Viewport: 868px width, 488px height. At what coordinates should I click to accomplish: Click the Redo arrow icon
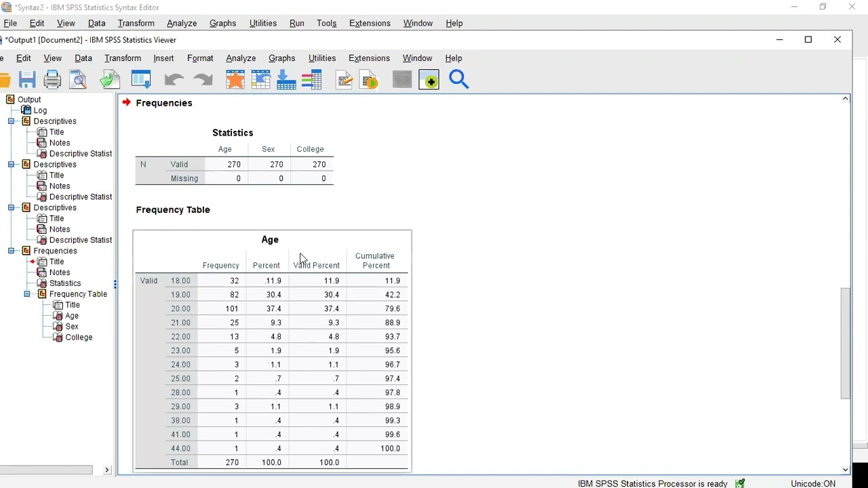pos(203,80)
